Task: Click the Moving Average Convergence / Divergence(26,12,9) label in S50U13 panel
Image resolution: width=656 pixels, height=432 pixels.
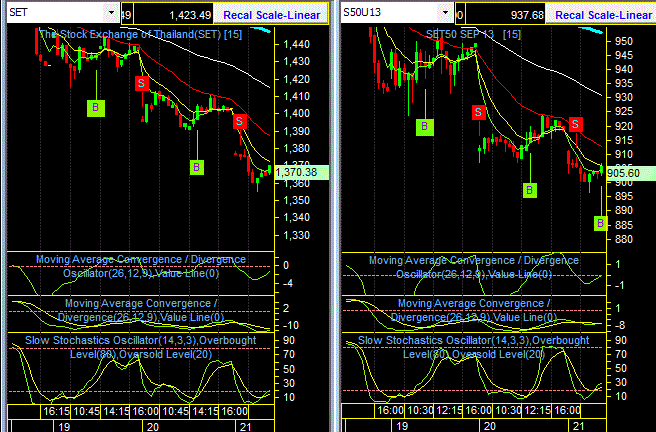Action: coord(474,310)
